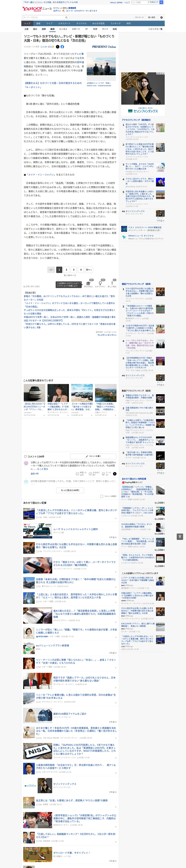
Task: Open the 科学 category tab
Action: click(95, 29)
